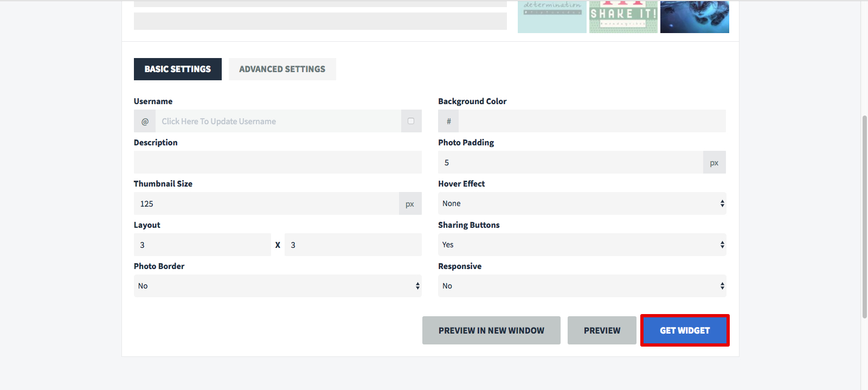
Task: Click the px unit label for Photo Padding
Action: (x=714, y=162)
